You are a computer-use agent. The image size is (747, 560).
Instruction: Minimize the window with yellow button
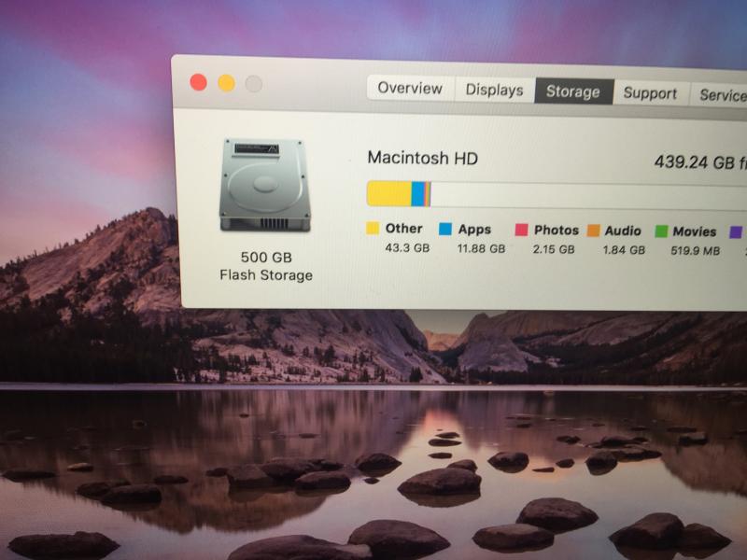click(226, 83)
